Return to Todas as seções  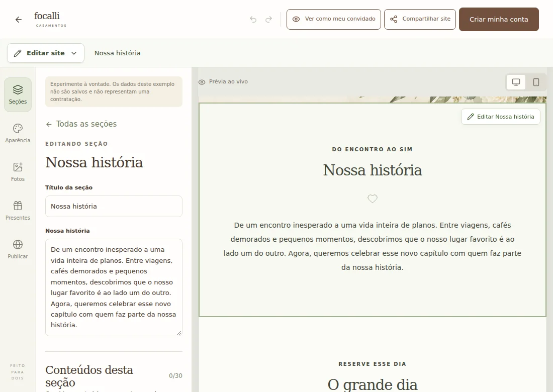[x=81, y=124]
